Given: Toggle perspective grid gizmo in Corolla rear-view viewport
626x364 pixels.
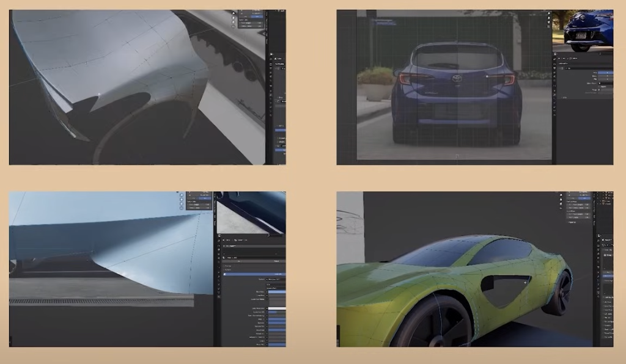Looking at the screenshot, I should (x=548, y=26).
